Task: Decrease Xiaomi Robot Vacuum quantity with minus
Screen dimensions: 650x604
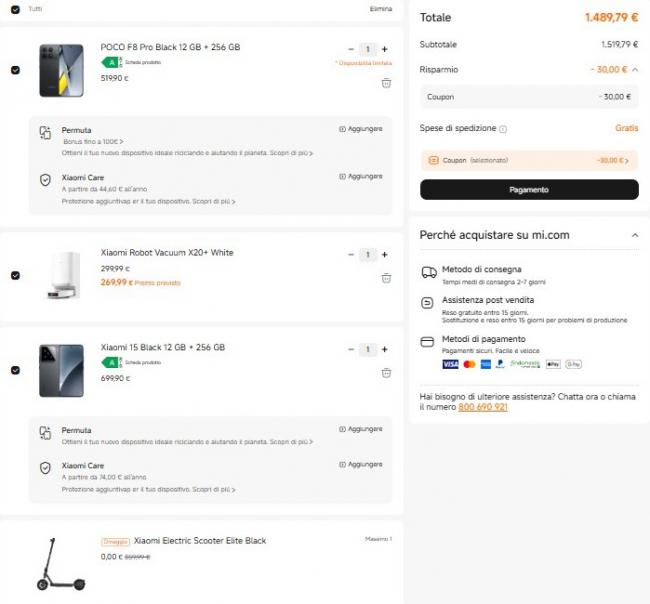Action: (351, 254)
